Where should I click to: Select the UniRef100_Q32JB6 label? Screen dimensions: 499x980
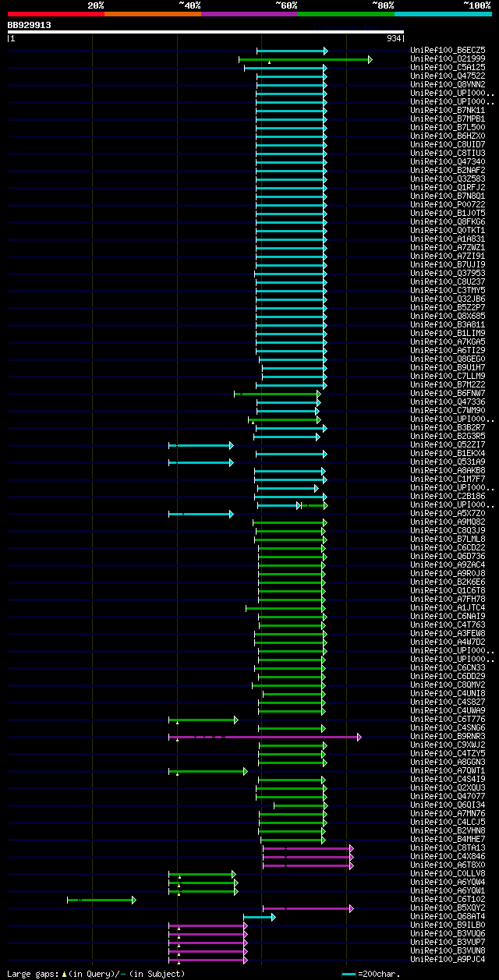[x=449, y=299]
